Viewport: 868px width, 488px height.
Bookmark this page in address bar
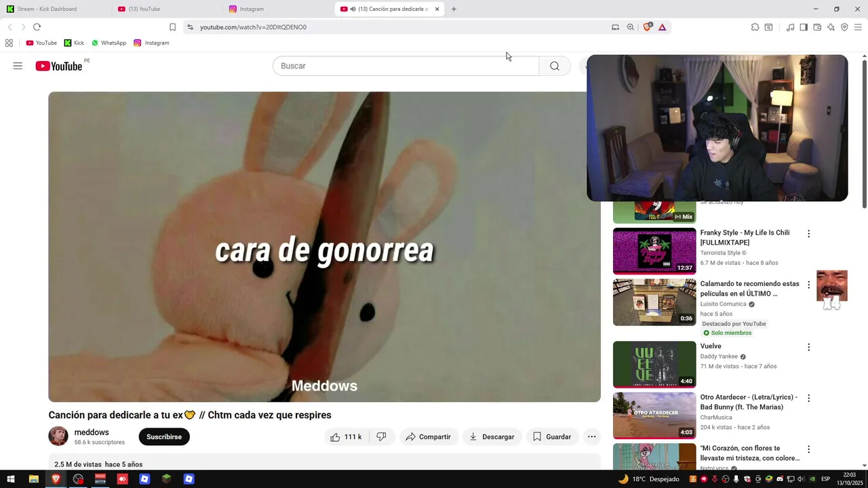coord(172,27)
